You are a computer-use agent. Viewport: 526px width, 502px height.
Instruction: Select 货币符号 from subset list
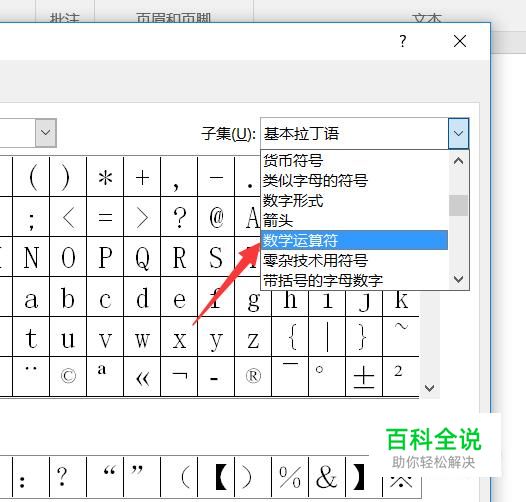tap(354, 160)
